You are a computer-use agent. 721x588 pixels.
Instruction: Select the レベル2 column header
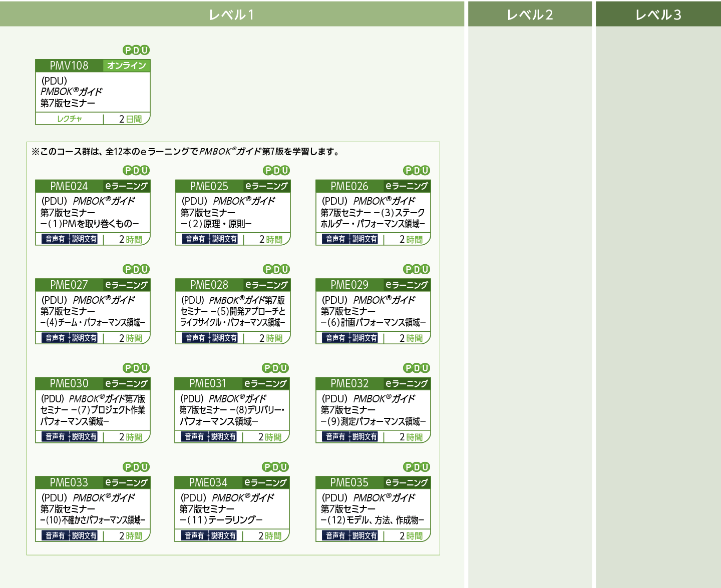click(530, 14)
